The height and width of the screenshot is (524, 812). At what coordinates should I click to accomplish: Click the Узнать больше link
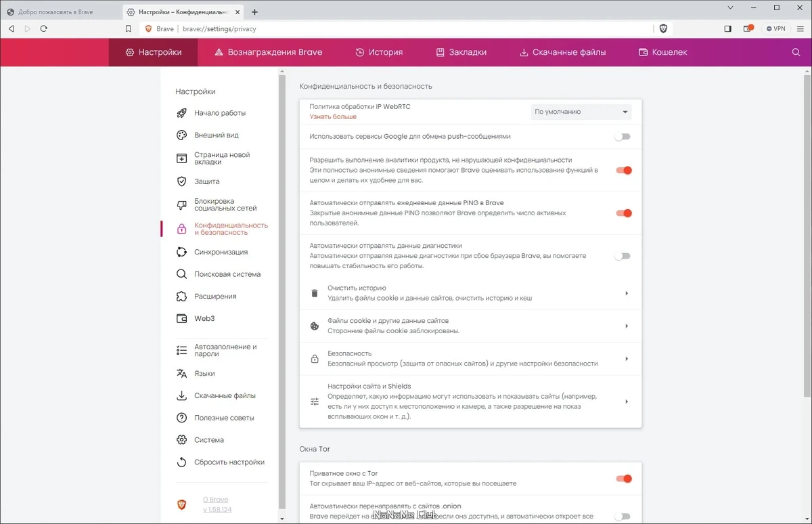(333, 116)
